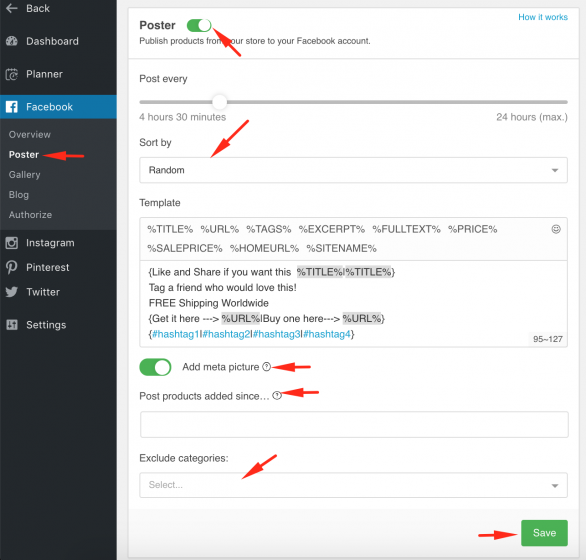
Task: Click the green Save button
Action: 544,533
